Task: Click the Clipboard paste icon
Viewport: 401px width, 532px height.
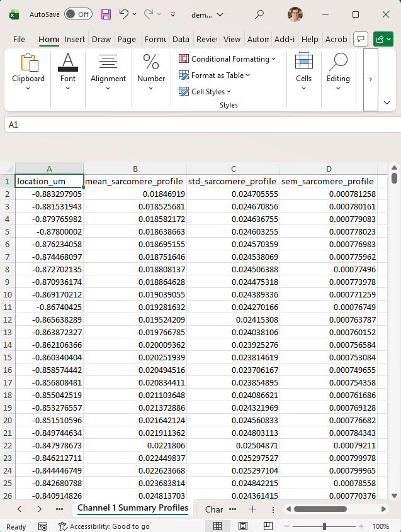Action: click(x=28, y=63)
